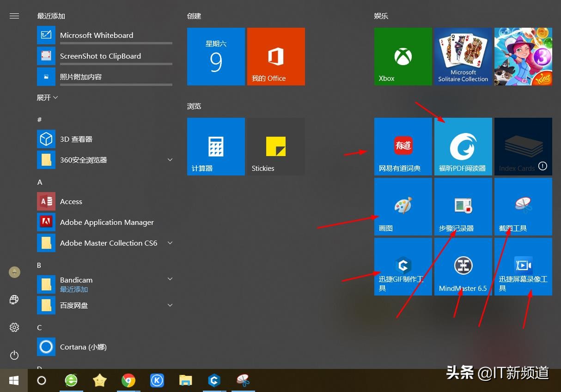Viewport: 561px width, 392px height.
Task: Click 展开 to expand recently added
Action: tap(48, 97)
